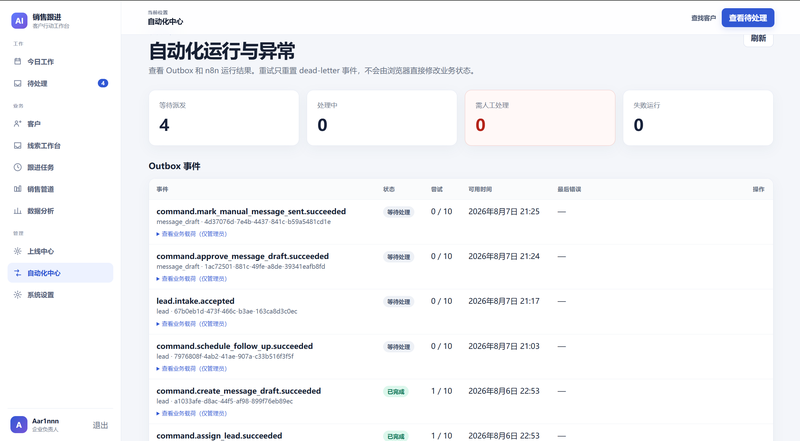The height and width of the screenshot is (441, 800).
Task: Open 系统设置 menu item
Action: [60, 295]
